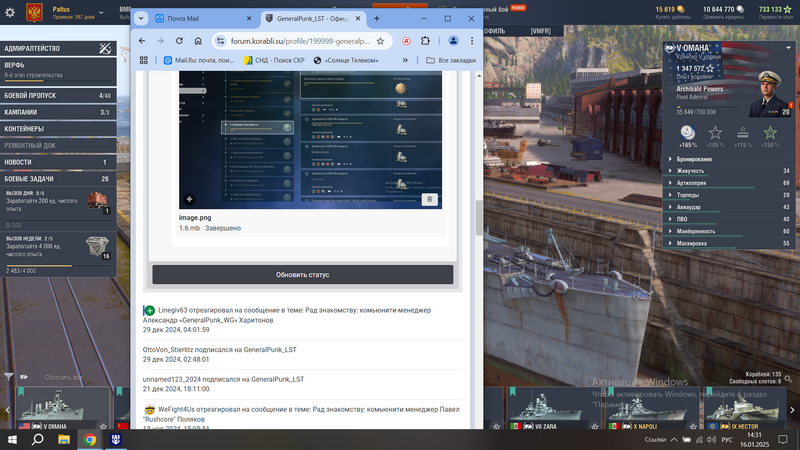Open the apps grid in bookmarks bar
Viewport: 800px width, 450px height.
(x=144, y=60)
